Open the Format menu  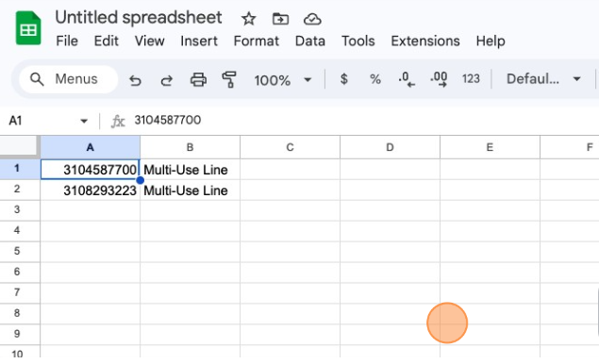[257, 41]
